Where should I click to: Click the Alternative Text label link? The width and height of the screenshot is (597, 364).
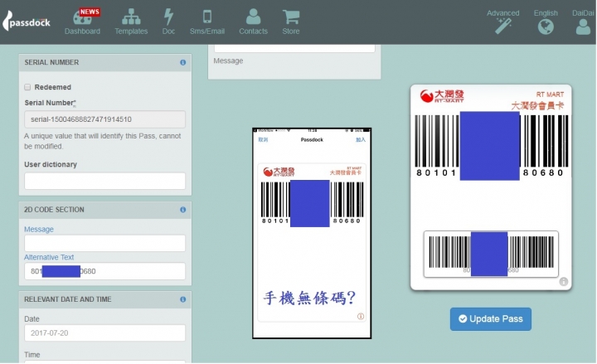(x=49, y=257)
